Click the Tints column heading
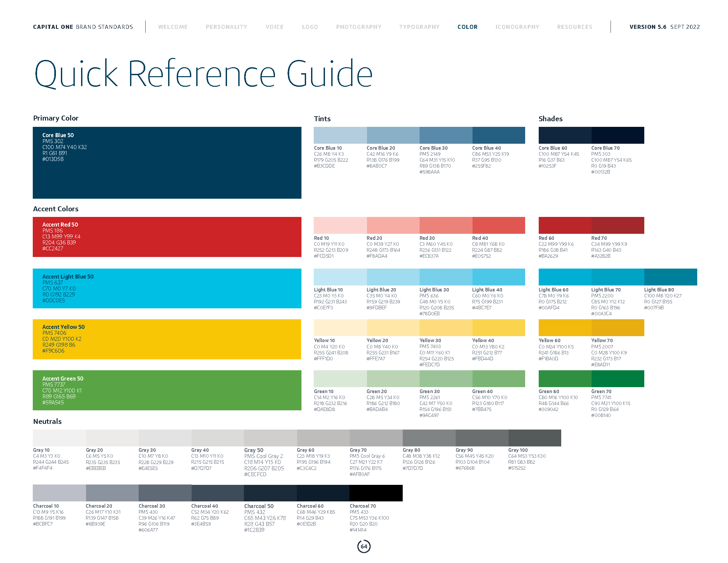Image resolution: width=728 pixels, height=563 pixels. coord(322,119)
